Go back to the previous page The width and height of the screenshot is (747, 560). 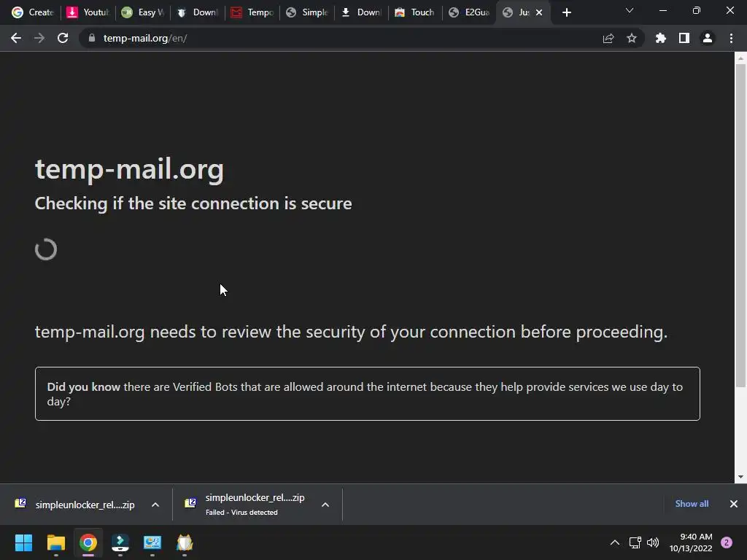click(x=16, y=38)
